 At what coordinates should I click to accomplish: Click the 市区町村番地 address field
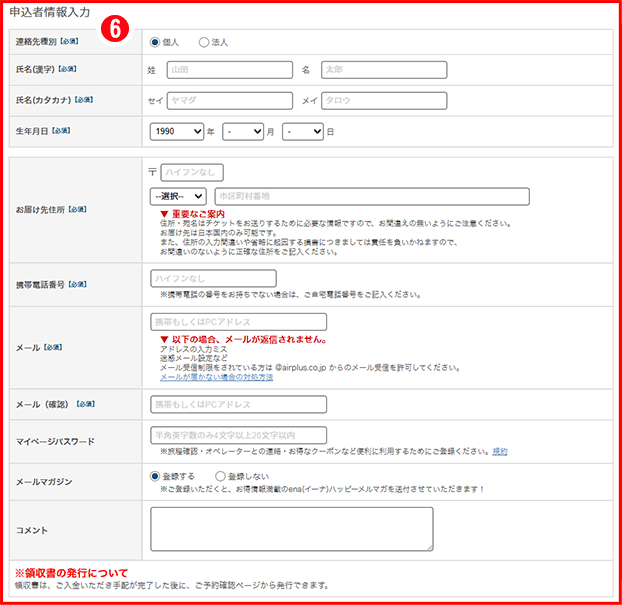pos(371,196)
